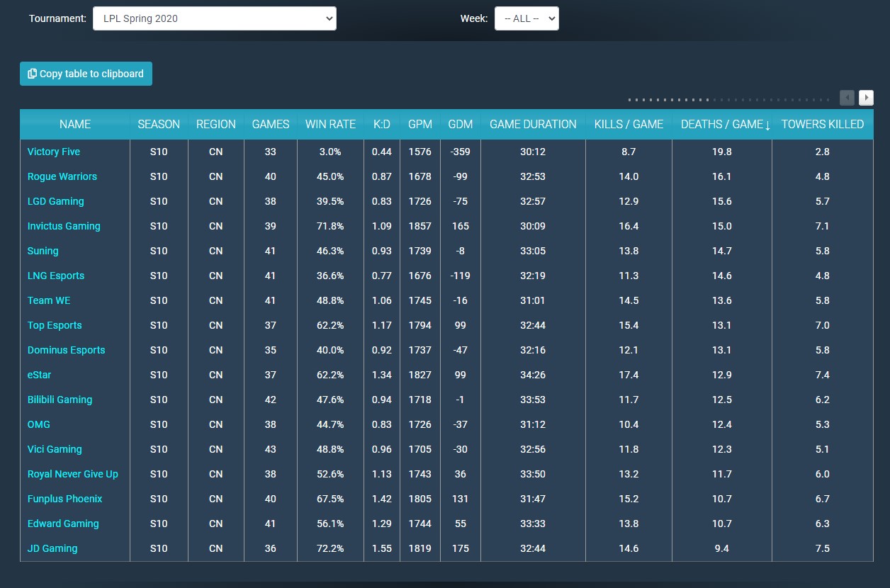This screenshot has width=890, height=588.
Task: Open eStar team link
Action: tap(40, 375)
